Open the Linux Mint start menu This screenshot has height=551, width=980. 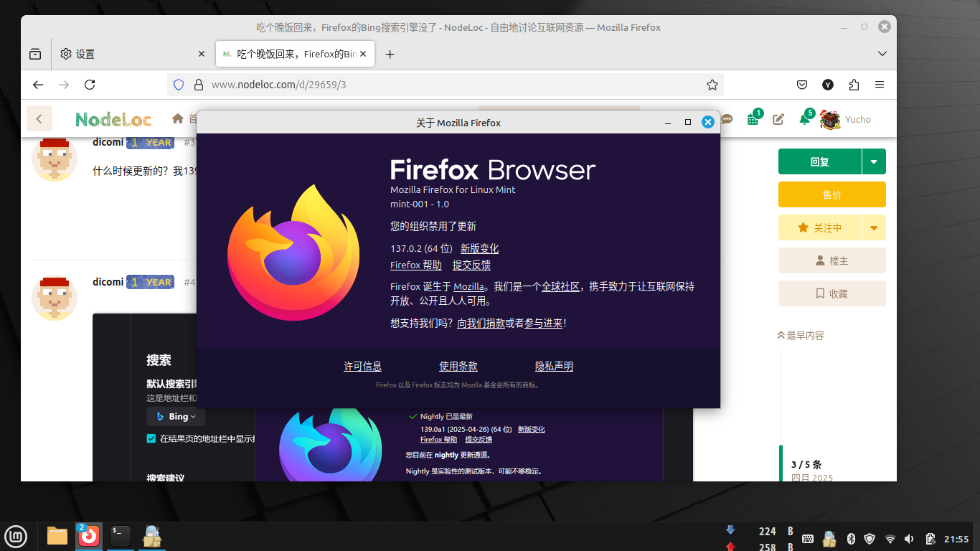[16, 535]
